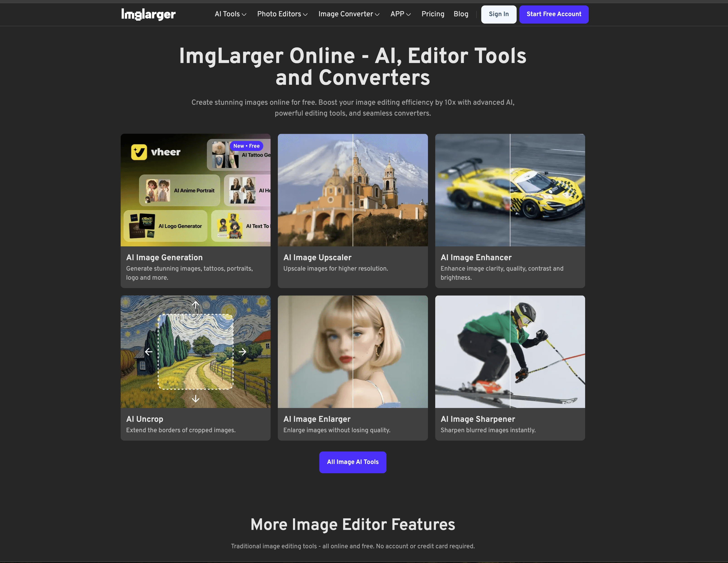The image size is (728, 563).
Task: Click Start Free Account
Action: tap(554, 14)
